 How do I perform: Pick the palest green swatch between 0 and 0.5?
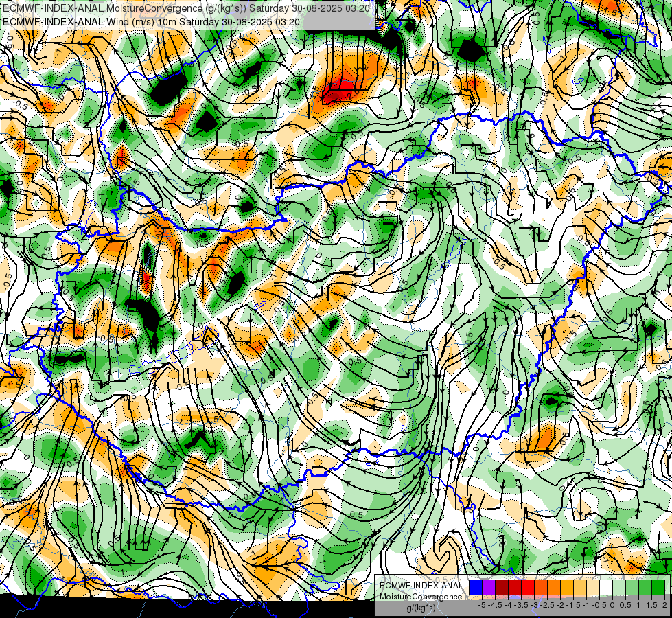619,588
